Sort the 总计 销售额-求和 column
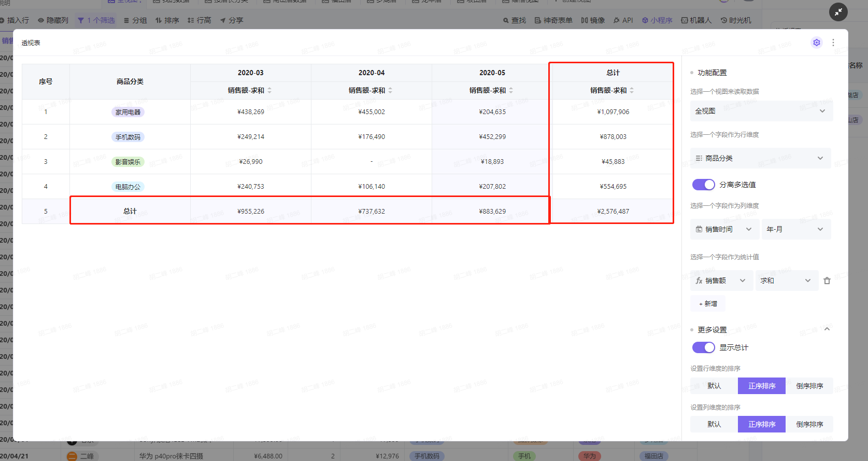Screen dimensions: 868x461 click(632, 90)
